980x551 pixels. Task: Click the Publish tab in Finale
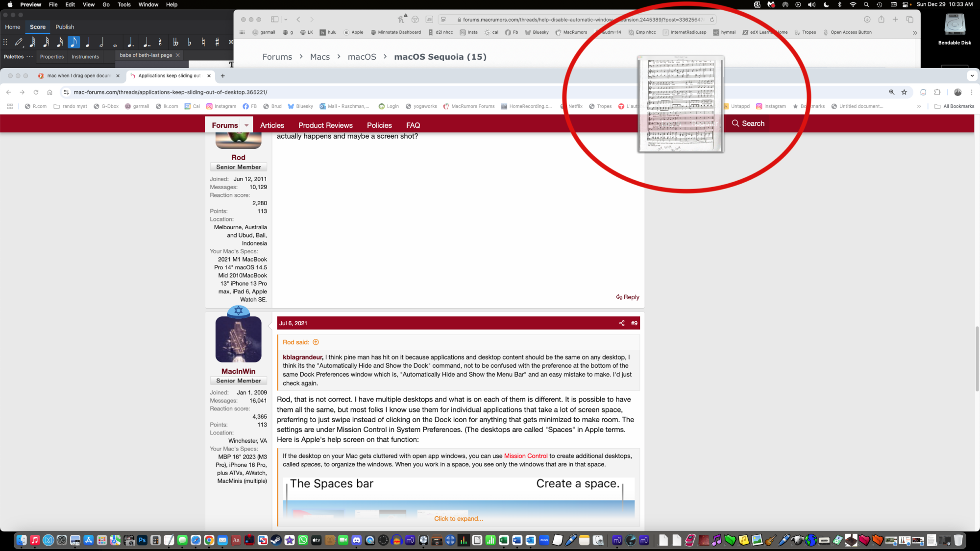65,27
